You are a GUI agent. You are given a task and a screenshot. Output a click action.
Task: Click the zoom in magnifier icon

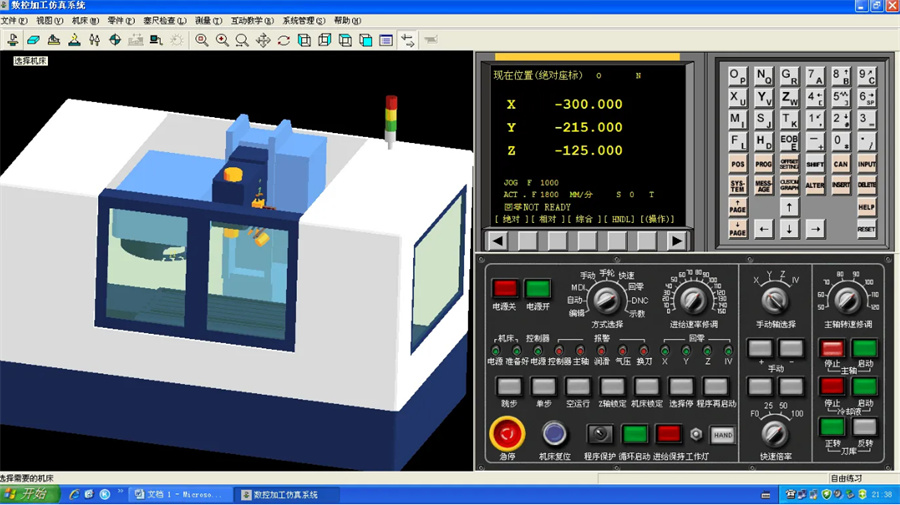click(222, 40)
